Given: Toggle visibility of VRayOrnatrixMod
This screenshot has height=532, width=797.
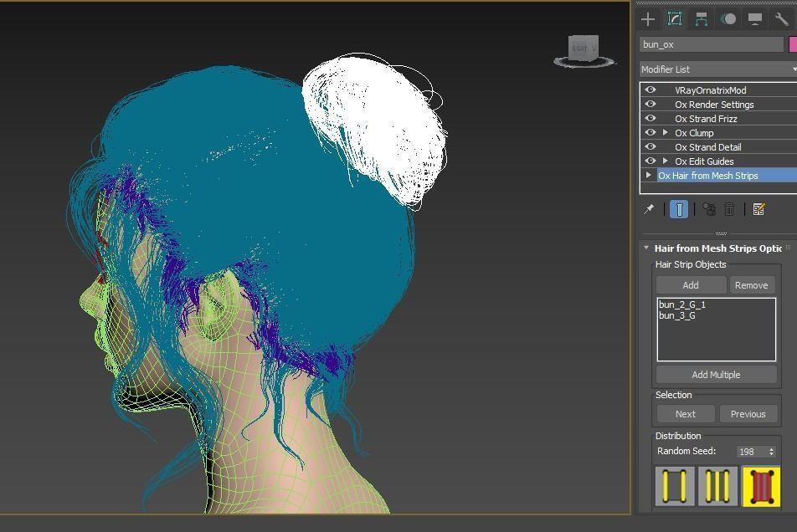Looking at the screenshot, I should coord(650,90).
